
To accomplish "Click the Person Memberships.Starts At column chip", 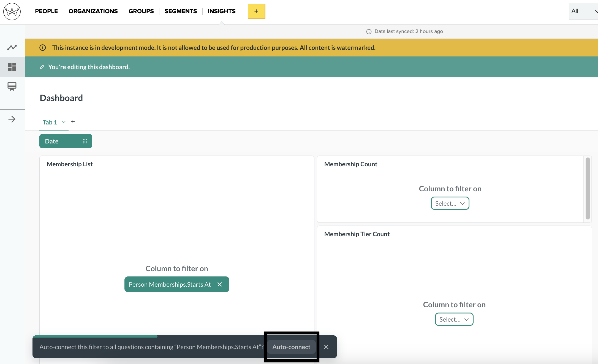I will click(177, 284).
